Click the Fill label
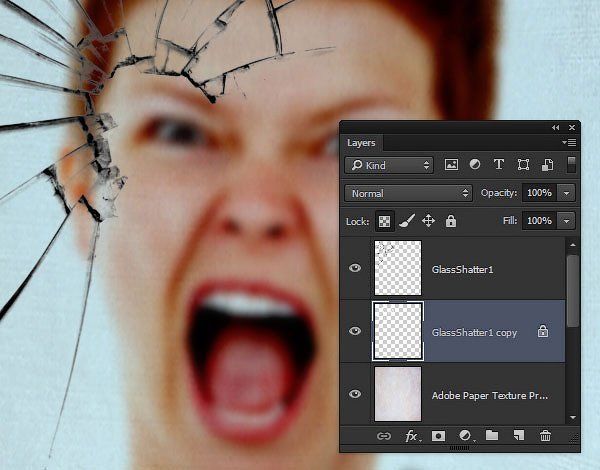This screenshot has height=470, width=600. 510,220
